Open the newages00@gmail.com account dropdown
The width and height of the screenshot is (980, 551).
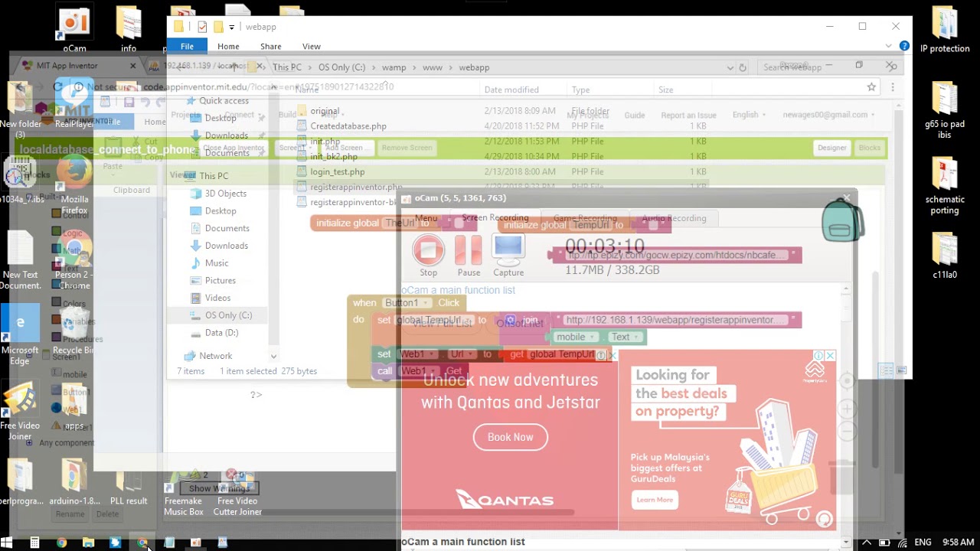click(x=829, y=115)
